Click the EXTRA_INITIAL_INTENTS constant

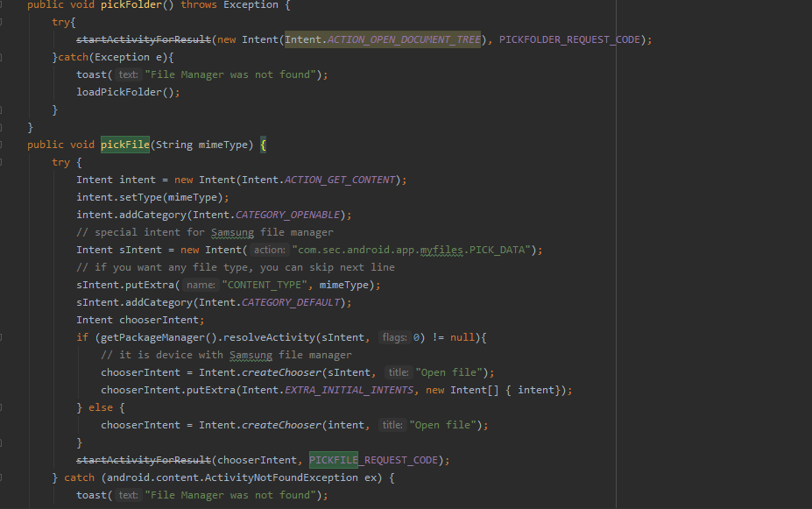point(349,391)
